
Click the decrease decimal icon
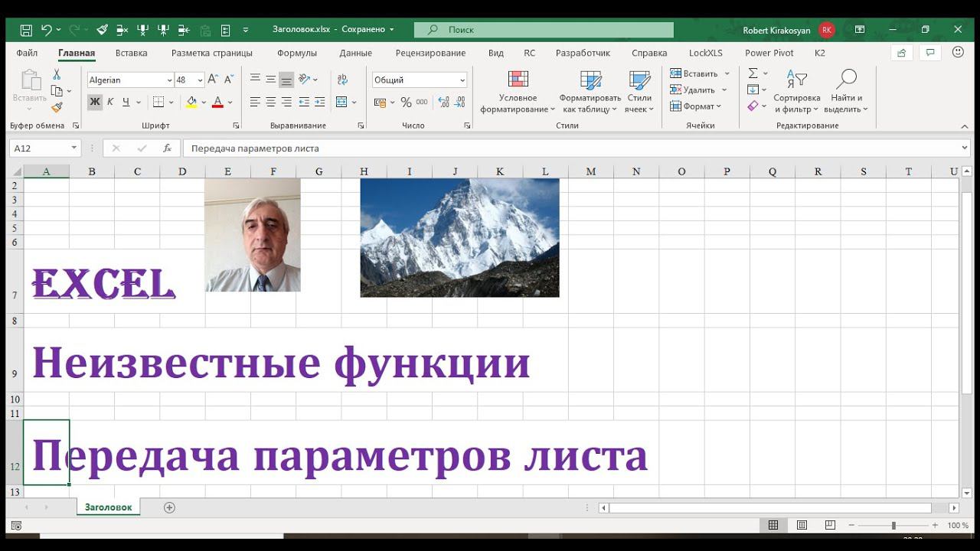(461, 102)
